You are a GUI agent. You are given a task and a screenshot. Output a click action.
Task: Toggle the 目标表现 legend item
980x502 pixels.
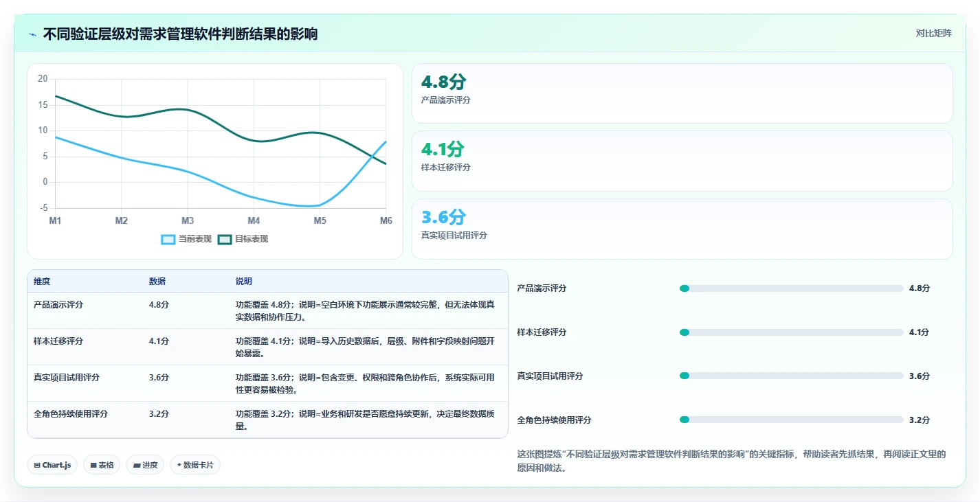tap(243, 239)
